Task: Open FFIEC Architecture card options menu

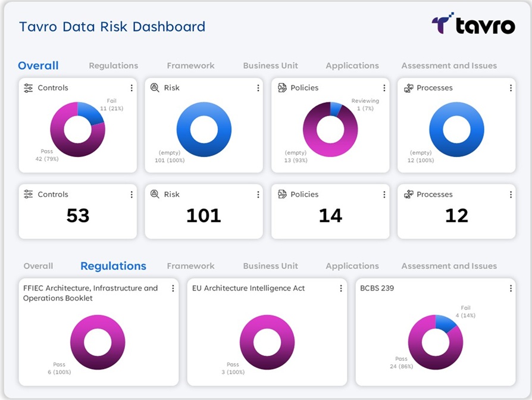Action: [173, 289]
